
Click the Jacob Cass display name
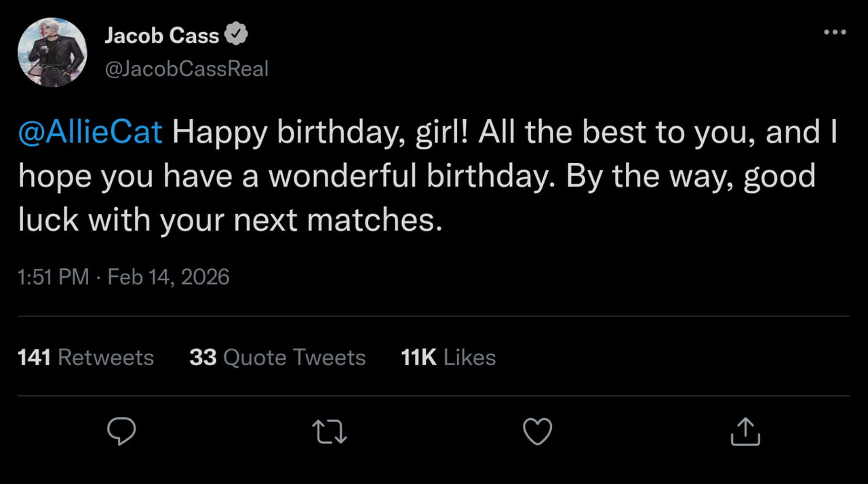coord(162,36)
